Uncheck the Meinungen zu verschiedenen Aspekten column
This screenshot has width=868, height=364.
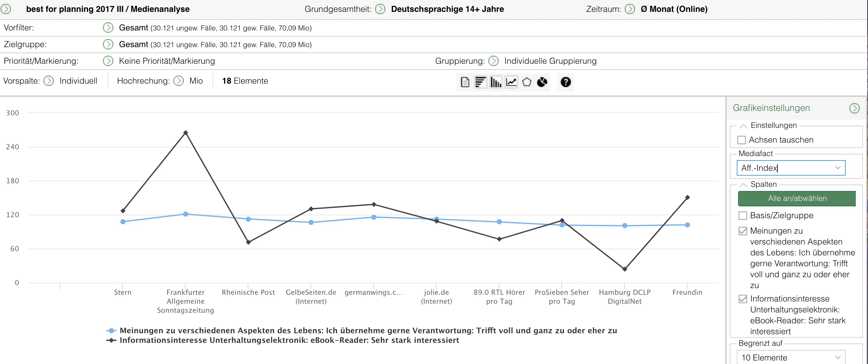click(743, 231)
